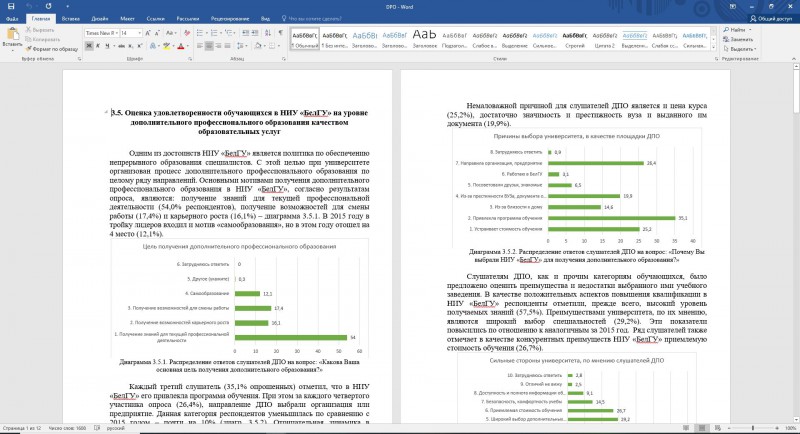Decrease font size with the shrink font icon
800x434 pixels.
point(158,33)
